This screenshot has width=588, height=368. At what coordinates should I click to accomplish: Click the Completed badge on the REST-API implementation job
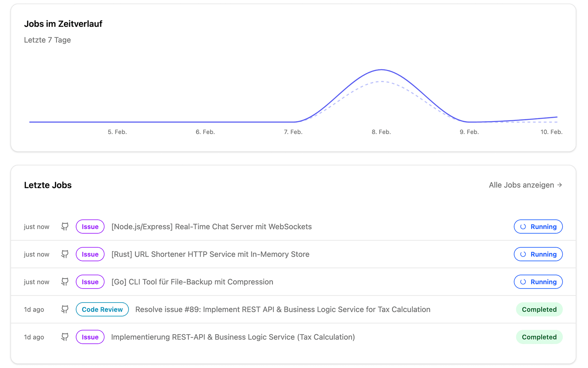(x=539, y=337)
